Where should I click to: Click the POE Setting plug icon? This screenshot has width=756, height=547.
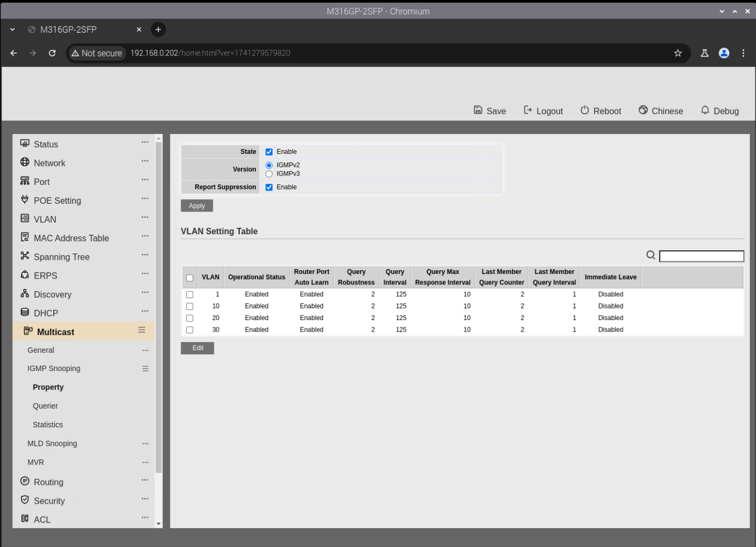(25, 199)
